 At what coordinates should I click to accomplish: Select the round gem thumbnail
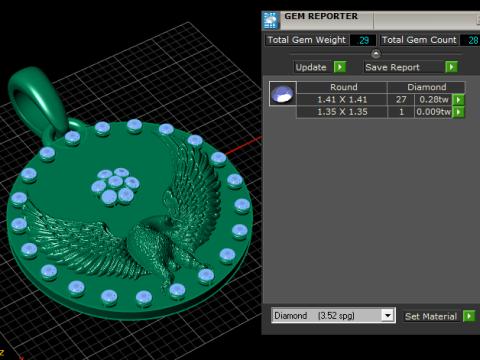[x=283, y=94]
